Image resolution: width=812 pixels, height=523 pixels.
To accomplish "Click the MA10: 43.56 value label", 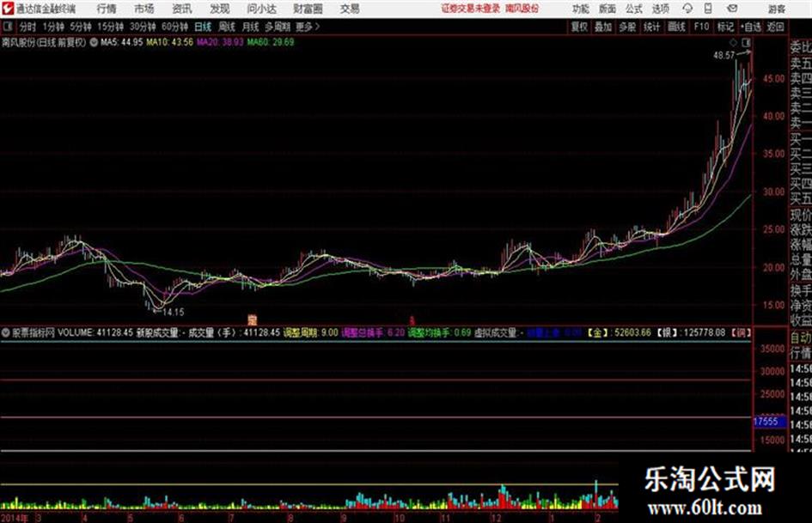I will tap(170, 42).
